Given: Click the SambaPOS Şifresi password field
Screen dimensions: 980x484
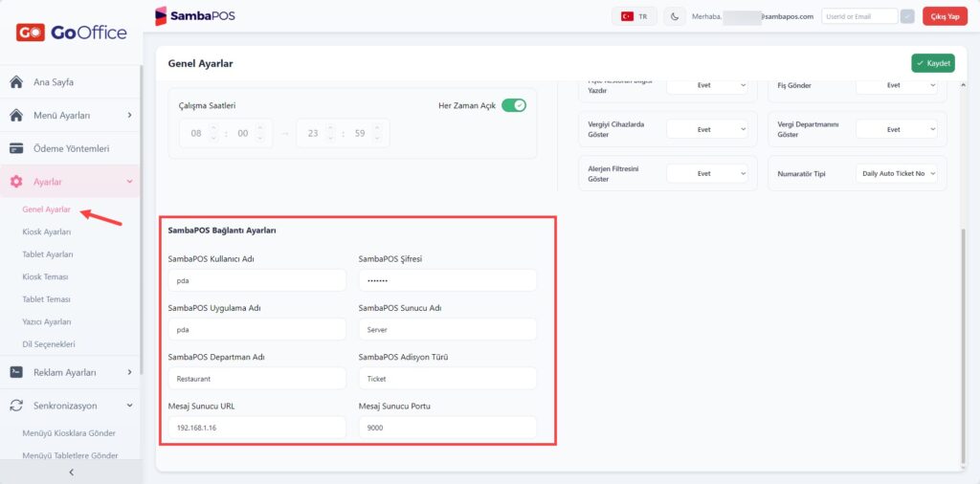Looking at the screenshot, I should click(448, 280).
